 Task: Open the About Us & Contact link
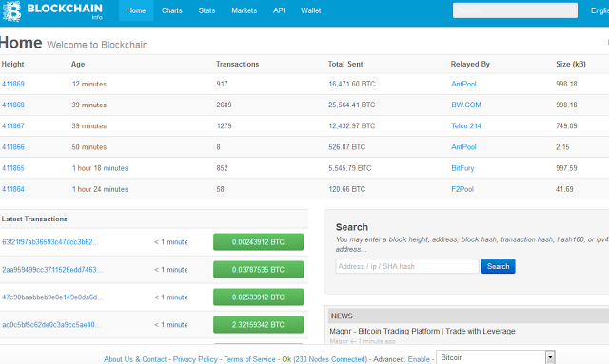135,359
